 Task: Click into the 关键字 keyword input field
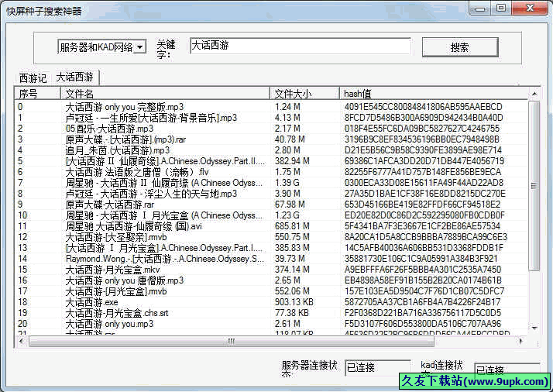pos(301,46)
